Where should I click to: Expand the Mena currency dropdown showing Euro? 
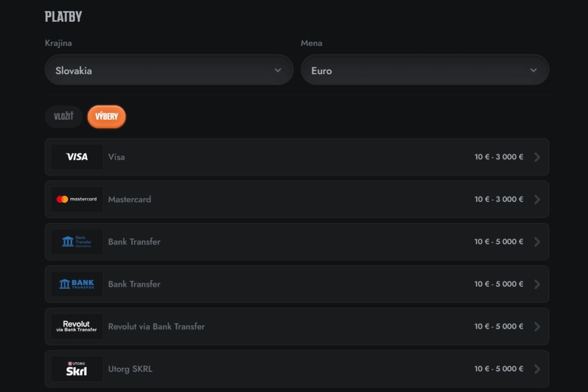click(424, 70)
